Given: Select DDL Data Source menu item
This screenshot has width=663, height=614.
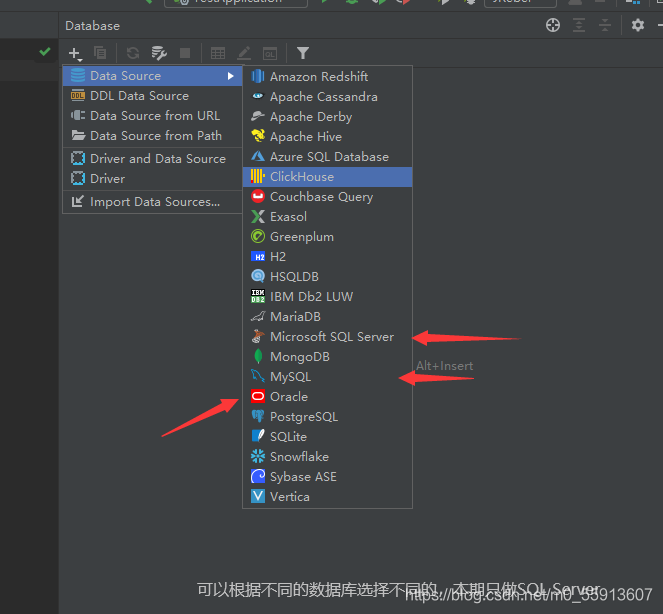Looking at the screenshot, I should click(152, 96).
